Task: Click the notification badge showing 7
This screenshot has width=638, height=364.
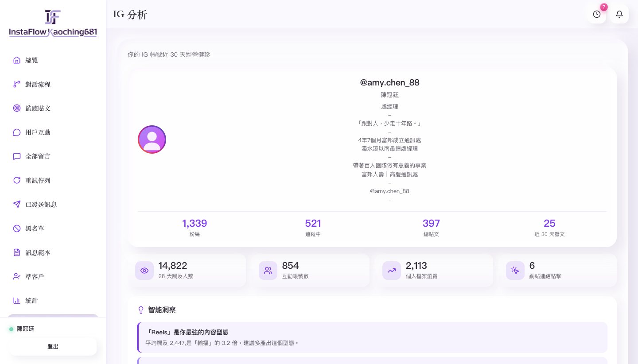Action: 603,7
